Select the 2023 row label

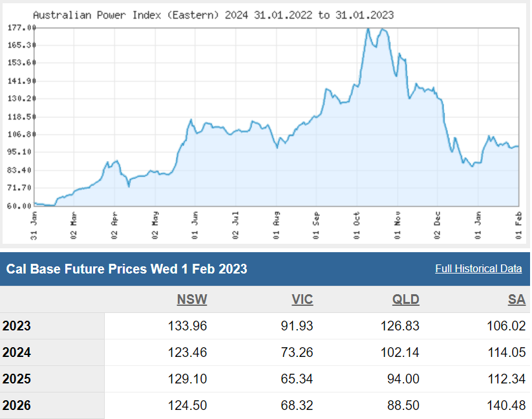pyautogui.click(x=17, y=326)
